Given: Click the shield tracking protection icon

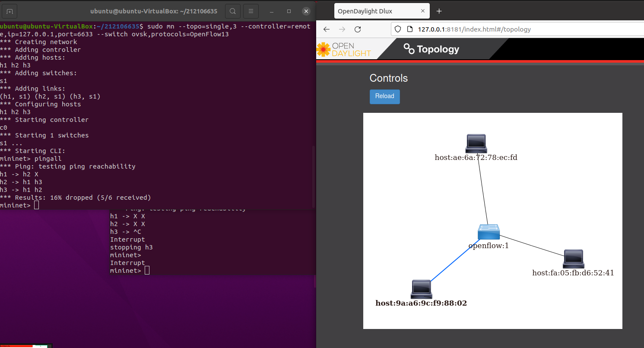Looking at the screenshot, I should (x=398, y=29).
